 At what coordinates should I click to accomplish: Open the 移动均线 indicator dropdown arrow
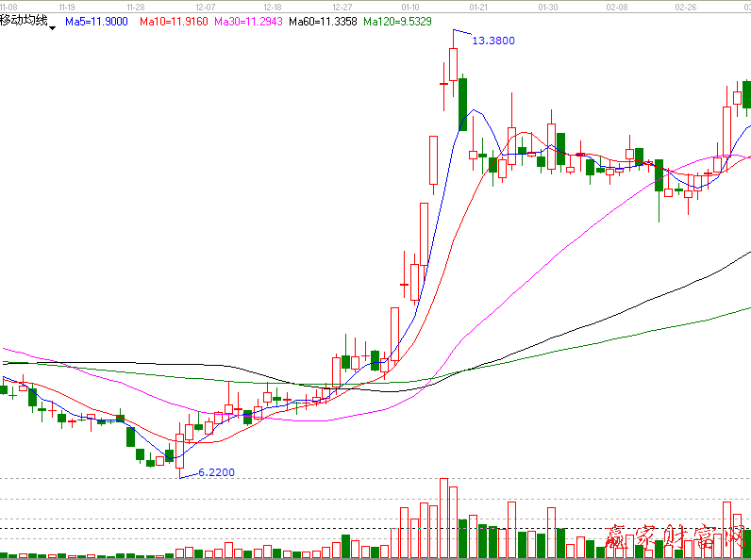click(x=52, y=28)
